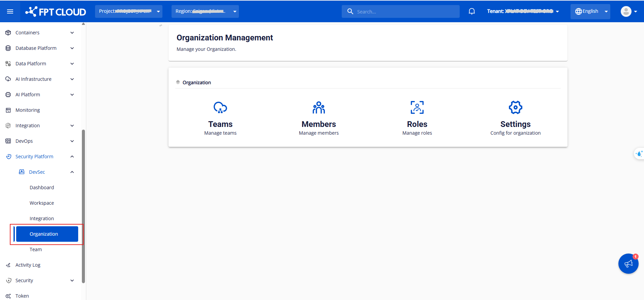
Task: Go to Workspace in sidebar
Action: [x=42, y=203]
